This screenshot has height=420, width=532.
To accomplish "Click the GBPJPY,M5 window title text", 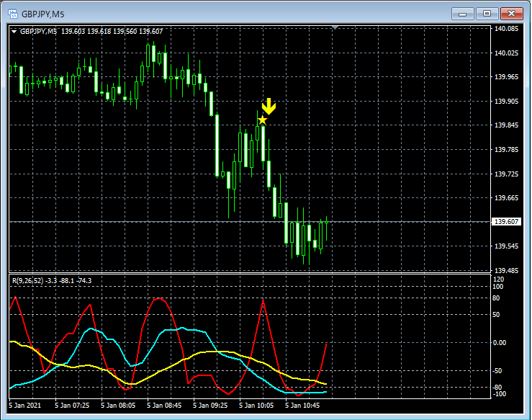I will [42, 14].
